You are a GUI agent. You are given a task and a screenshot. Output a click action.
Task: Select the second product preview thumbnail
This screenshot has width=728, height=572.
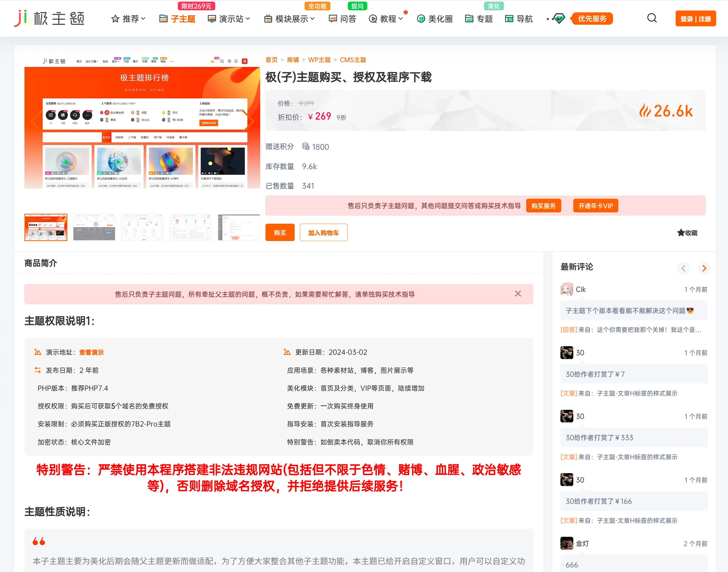94,227
